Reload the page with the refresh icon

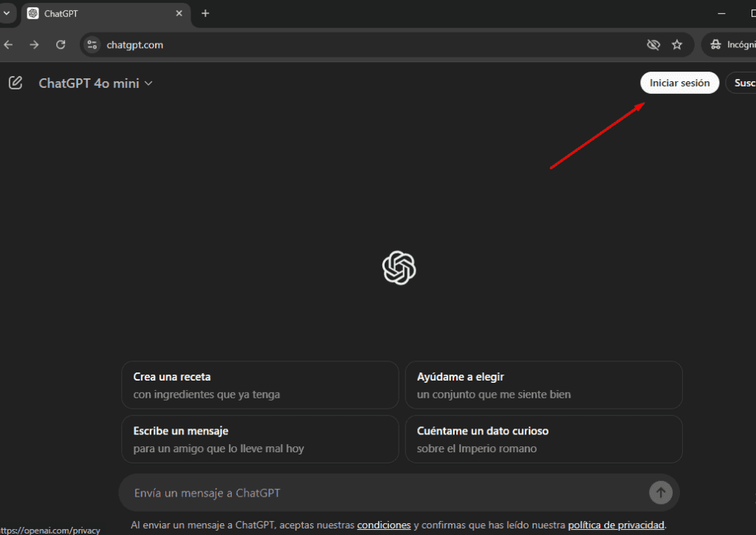tap(61, 45)
